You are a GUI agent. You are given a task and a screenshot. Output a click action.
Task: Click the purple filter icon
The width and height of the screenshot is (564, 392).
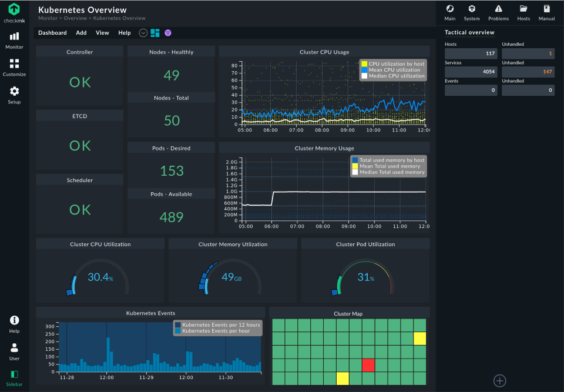pos(168,33)
